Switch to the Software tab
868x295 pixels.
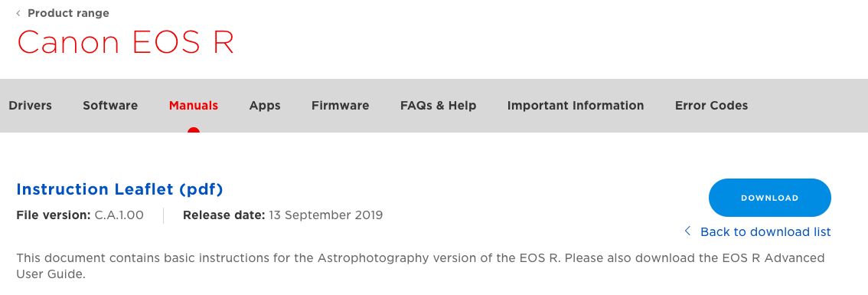[x=110, y=106]
